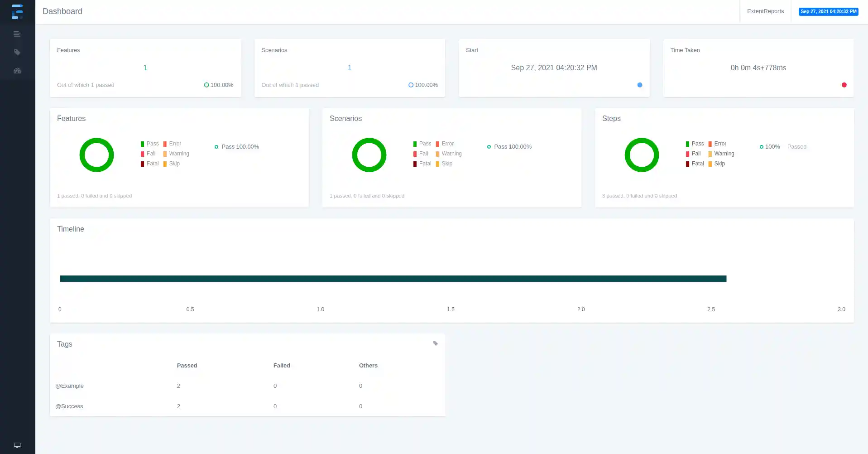The width and height of the screenshot is (868, 454).
Task: Open the @Success tag link in the Tags table
Action: tap(69, 406)
